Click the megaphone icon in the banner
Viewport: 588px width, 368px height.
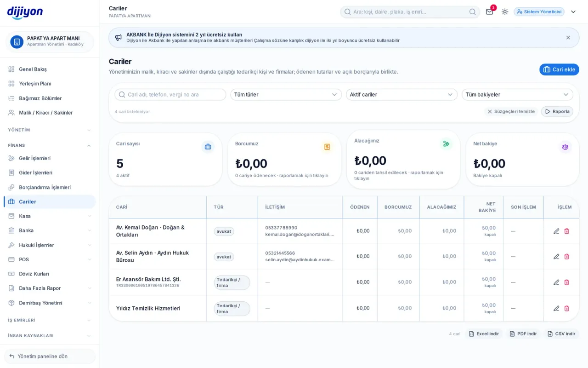[x=119, y=38]
